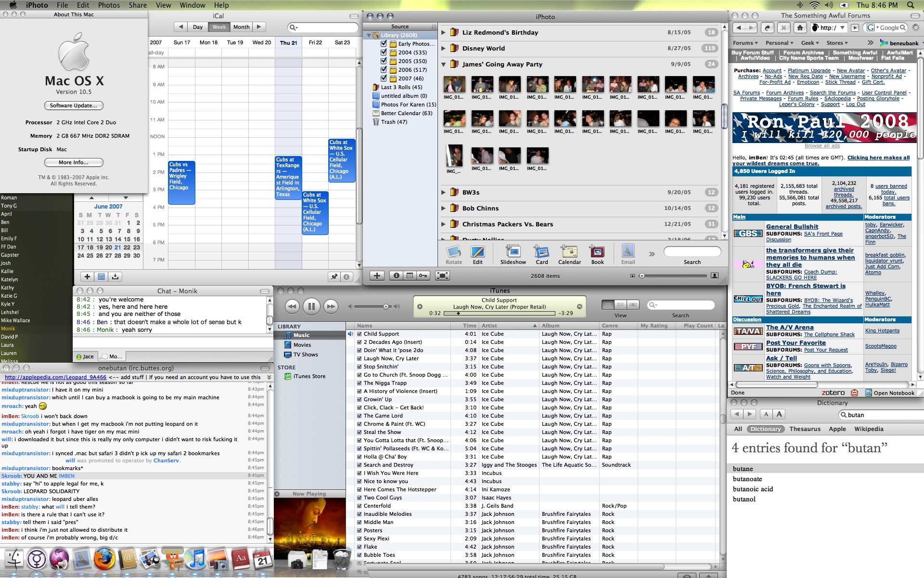Open iPhoto calendar pane with grid button
Screen dimensions: 924x578
(x=410, y=276)
